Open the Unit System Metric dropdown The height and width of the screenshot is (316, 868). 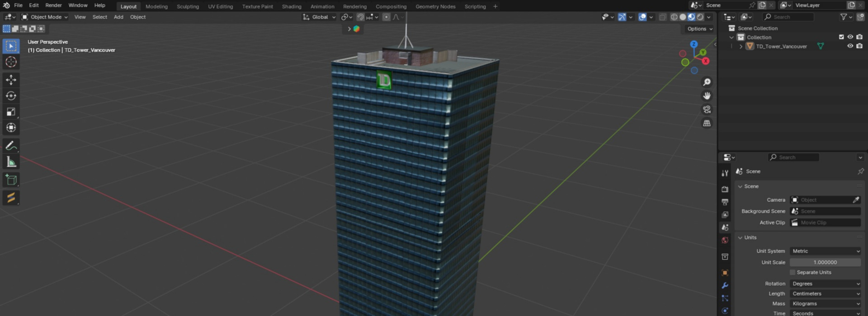pyautogui.click(x=826, y=251)
